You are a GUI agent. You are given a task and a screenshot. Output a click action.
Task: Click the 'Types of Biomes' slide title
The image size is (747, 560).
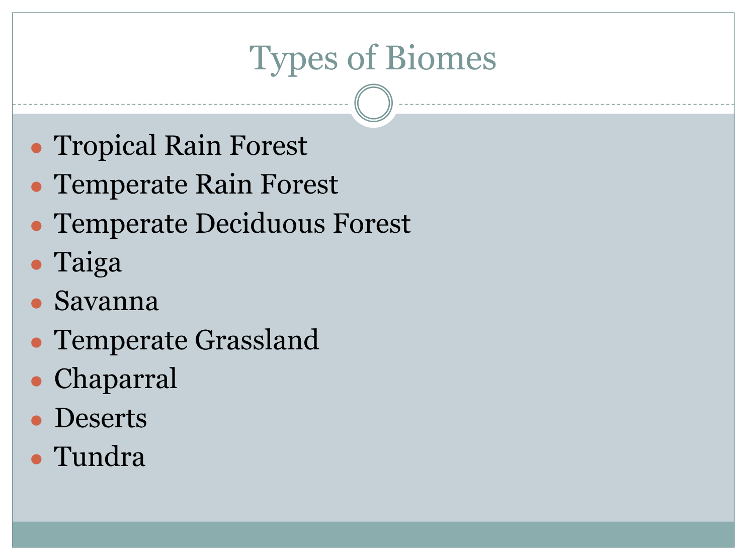tap(373, 58)
